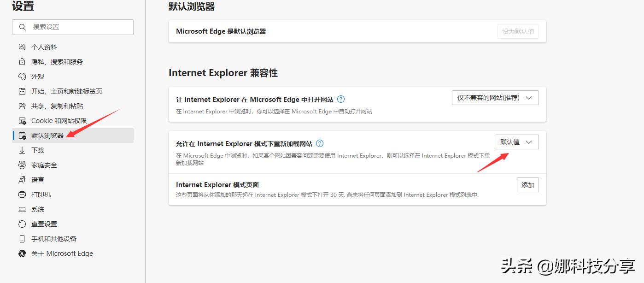Screen dimensions: 644x283
Task: Expand the 默认值 dropdown for IE mode reload
Action: [x=516, y=142]
